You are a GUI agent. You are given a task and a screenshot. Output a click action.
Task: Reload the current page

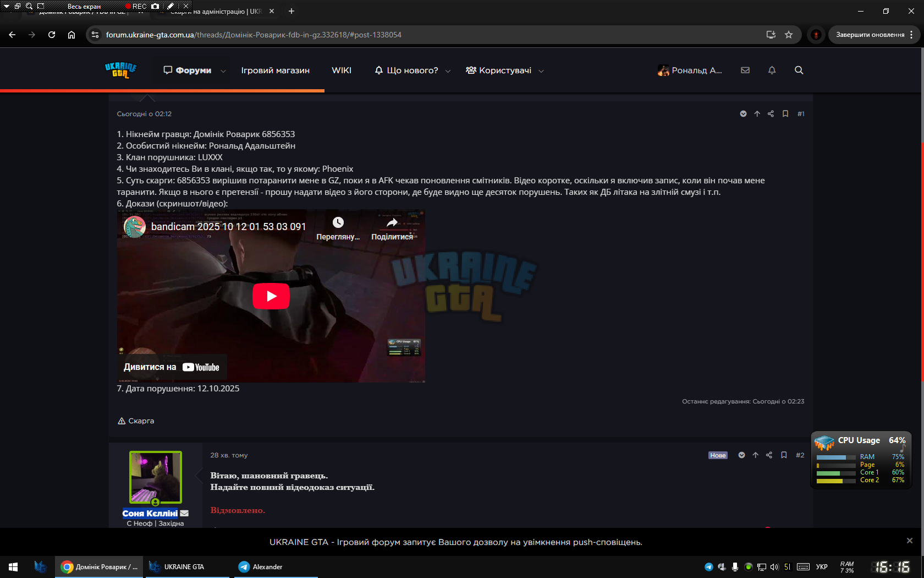[52, 35]
